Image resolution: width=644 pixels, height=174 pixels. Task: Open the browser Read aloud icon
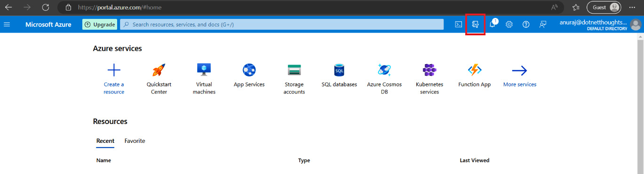(555, 8)
